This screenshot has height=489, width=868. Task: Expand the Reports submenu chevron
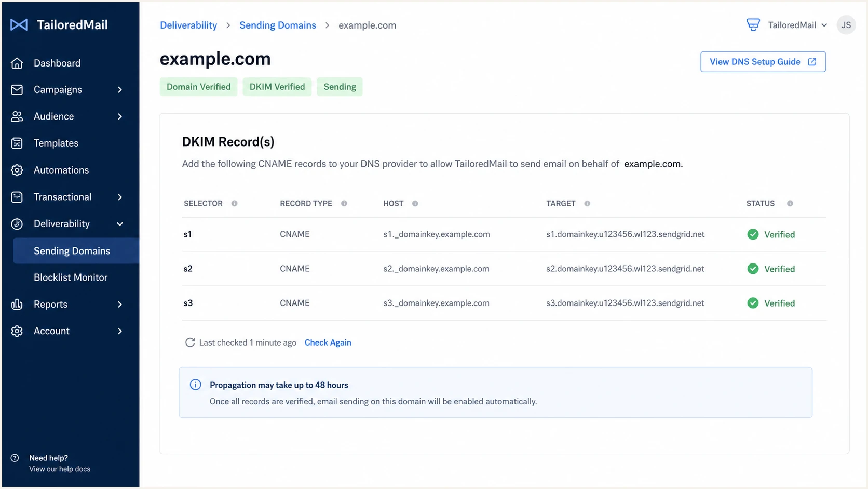120,305
